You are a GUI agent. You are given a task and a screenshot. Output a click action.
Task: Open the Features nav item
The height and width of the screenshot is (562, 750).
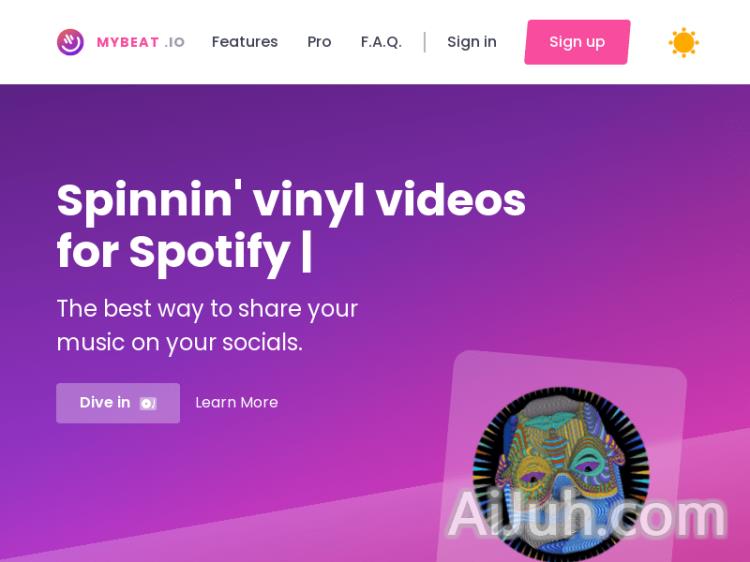coord(245,42)
